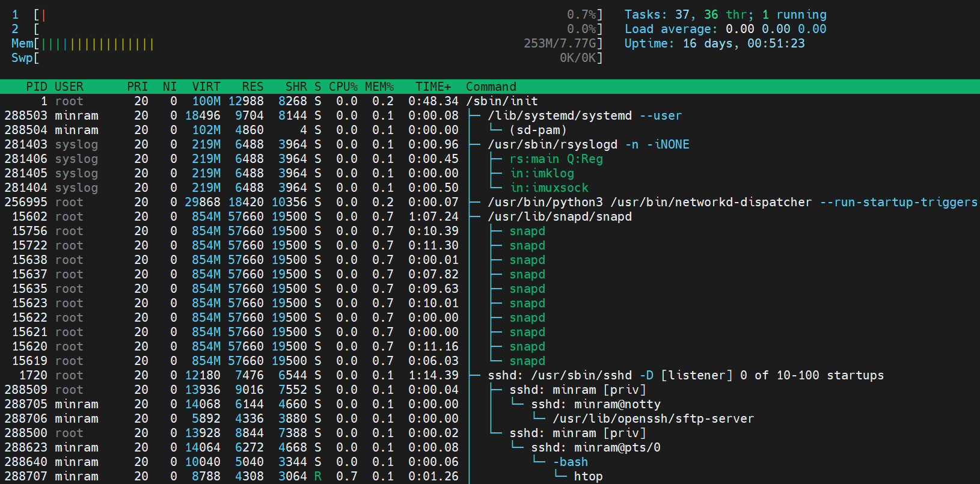Click the Tasks summary line
The image size is (980, 484).
[726, 14]
